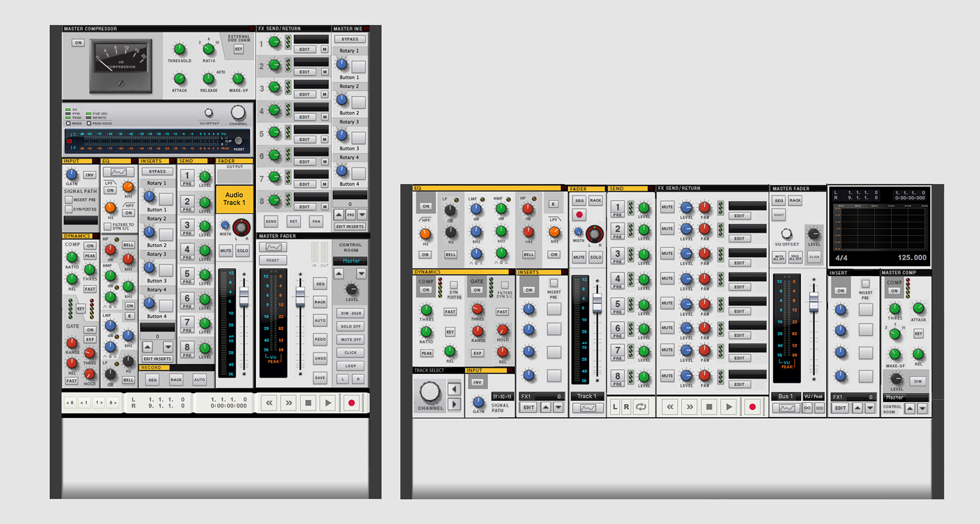
Task: Click BYPASS in the Master Ins section
Action: click(x=350, y=39)
